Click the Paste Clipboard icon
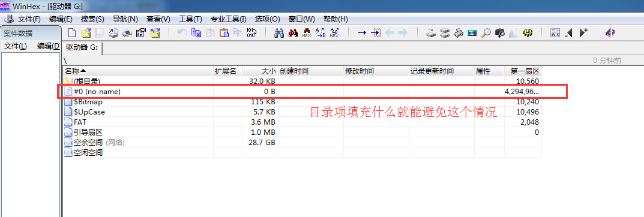The image size is (644, 217). [224, 33]
